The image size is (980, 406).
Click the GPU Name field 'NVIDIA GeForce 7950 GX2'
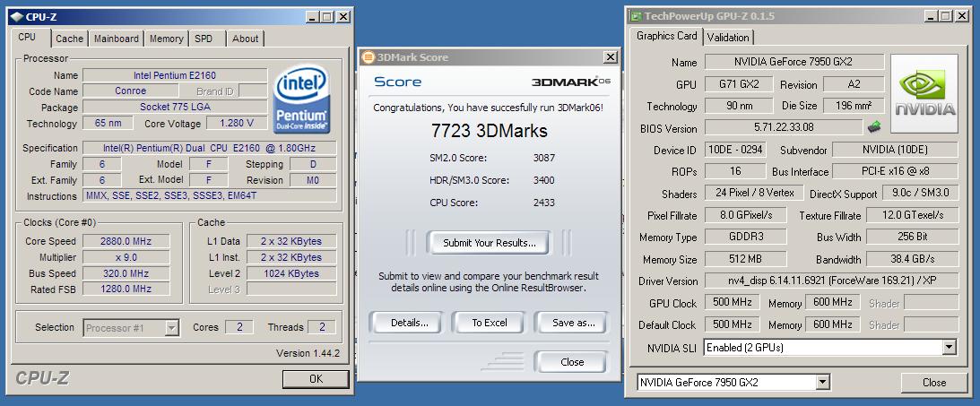pos(794,62)
